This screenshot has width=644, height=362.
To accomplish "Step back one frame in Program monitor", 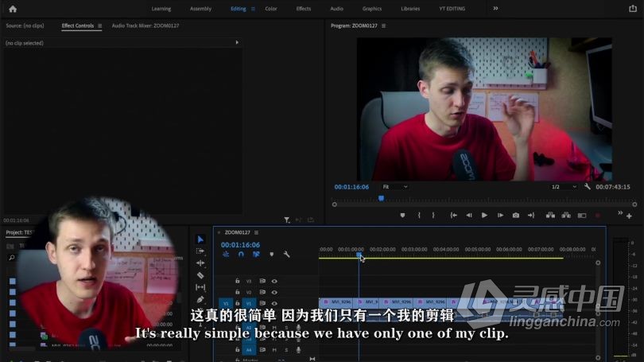I will point(469,215).
